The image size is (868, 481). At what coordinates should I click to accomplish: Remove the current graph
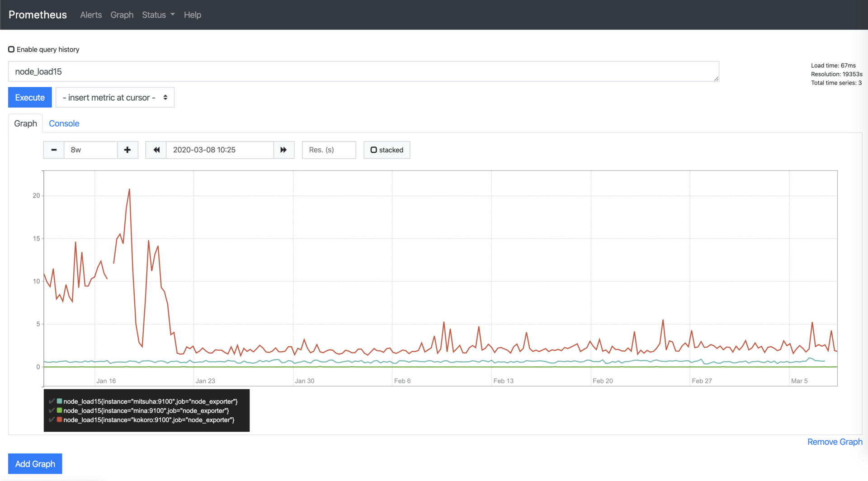click(x=835, y=442)
